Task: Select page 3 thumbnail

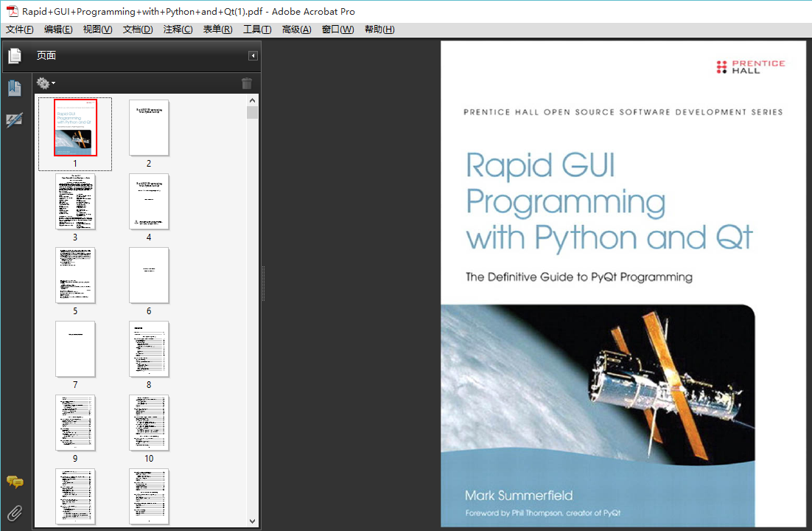Action: pos(76,201)
